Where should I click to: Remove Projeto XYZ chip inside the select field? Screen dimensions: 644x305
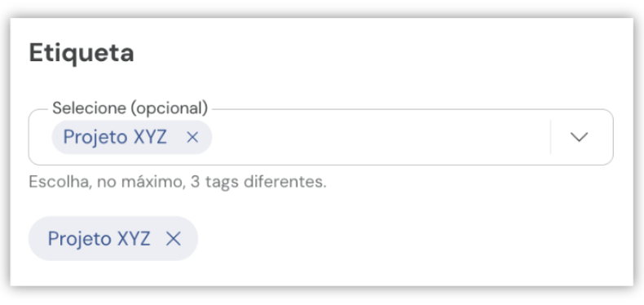point(192,137)
